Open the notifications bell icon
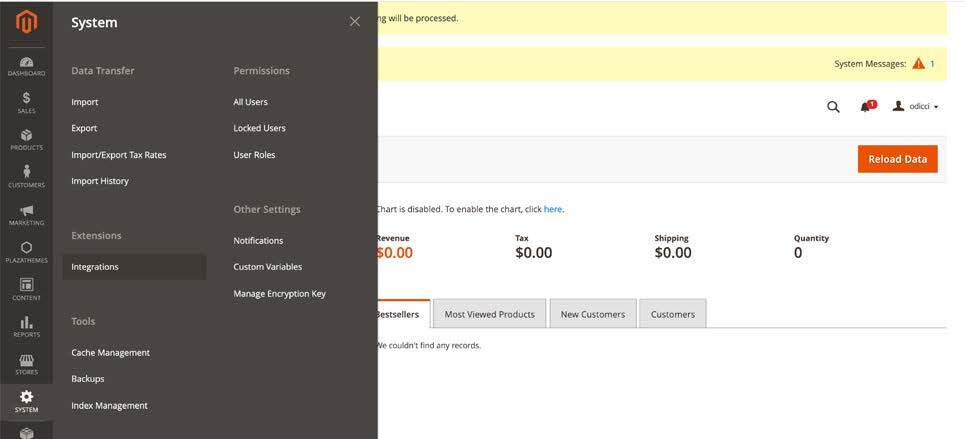Image resolution: width=965 pixels, height=439 pixels. point(866,107)
